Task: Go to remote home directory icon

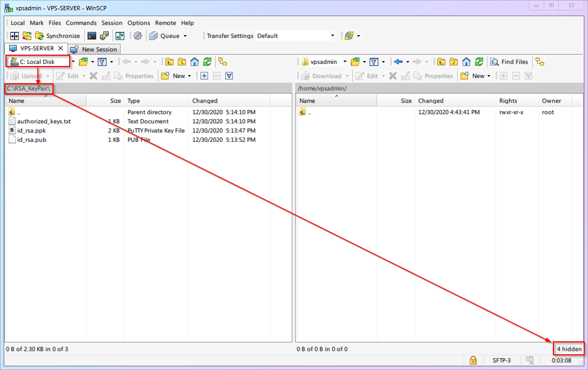Action: click(466, 62)
